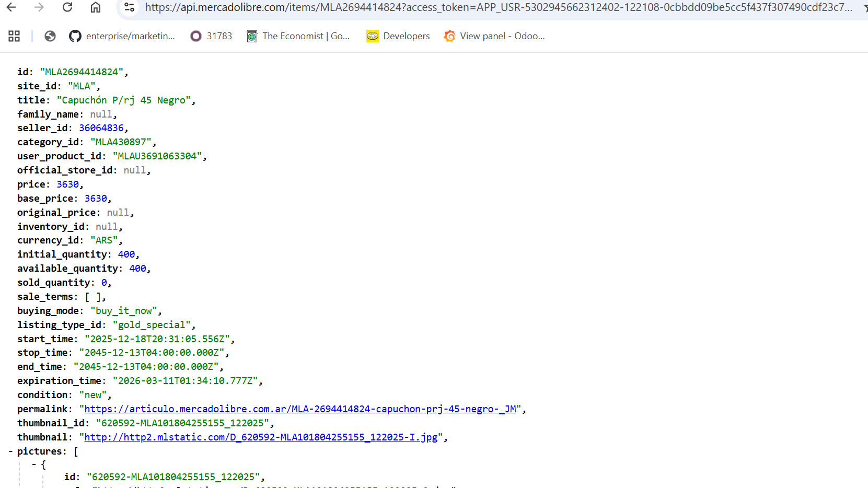868x488 pixels.
Task: Open the 31783 bookmark
Action: click(212, 36)
